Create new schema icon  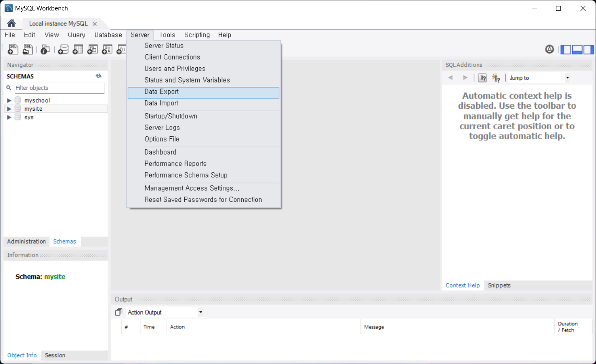(63, 49)
